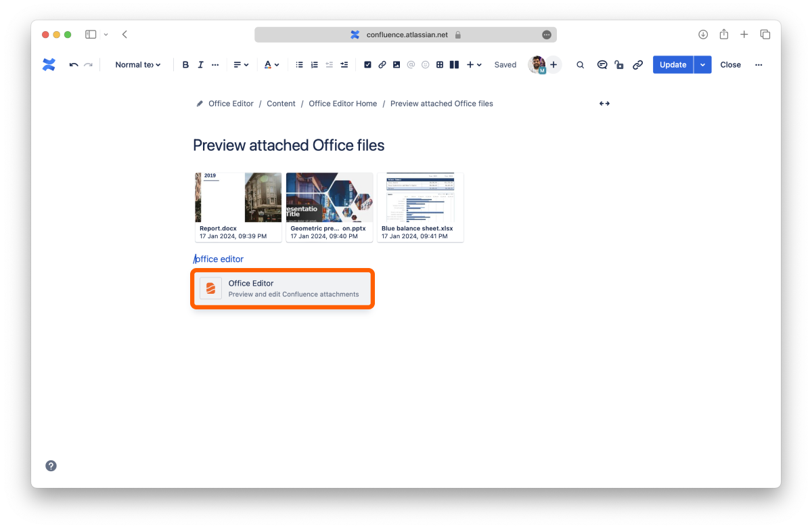Open the Geometric presentation pptx thumbnail
The height and width of the screenshot is (528, 812).
click(330, 207)
